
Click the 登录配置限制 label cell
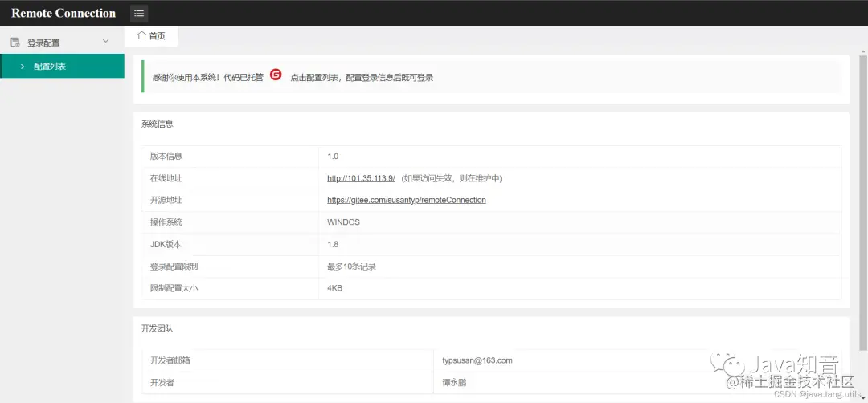click(231, 267)
